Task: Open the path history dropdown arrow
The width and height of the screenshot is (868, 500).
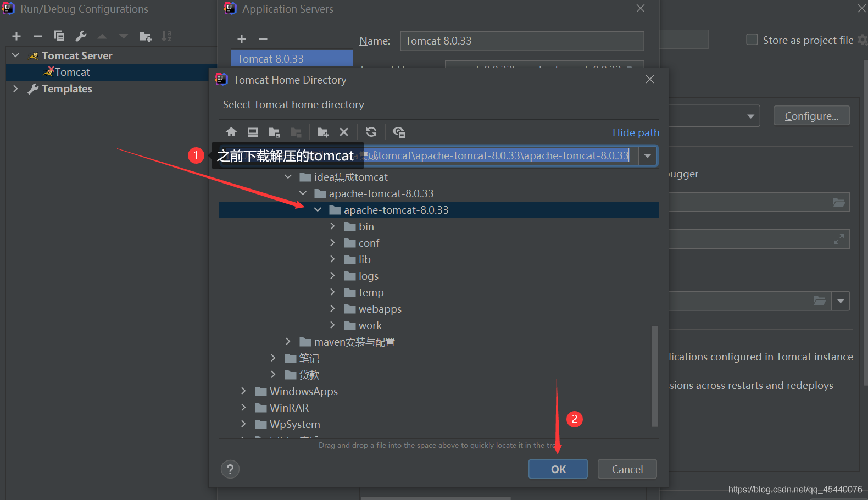Action: 648,156
